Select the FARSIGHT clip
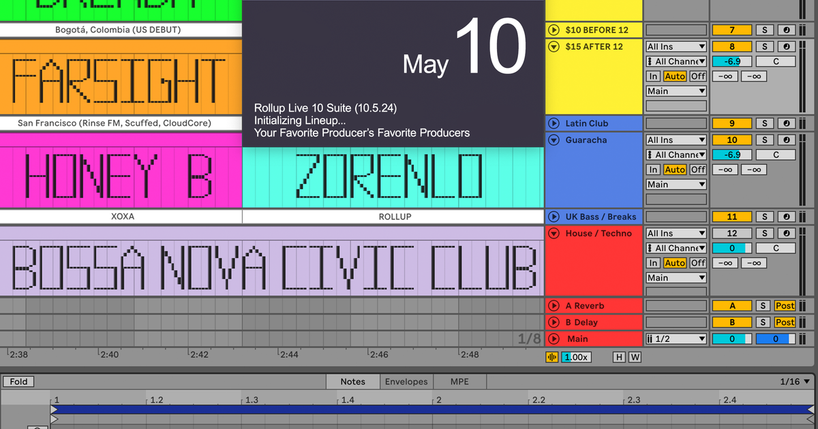818x429 pixels. pyautogui.click(x=121, y=78)
